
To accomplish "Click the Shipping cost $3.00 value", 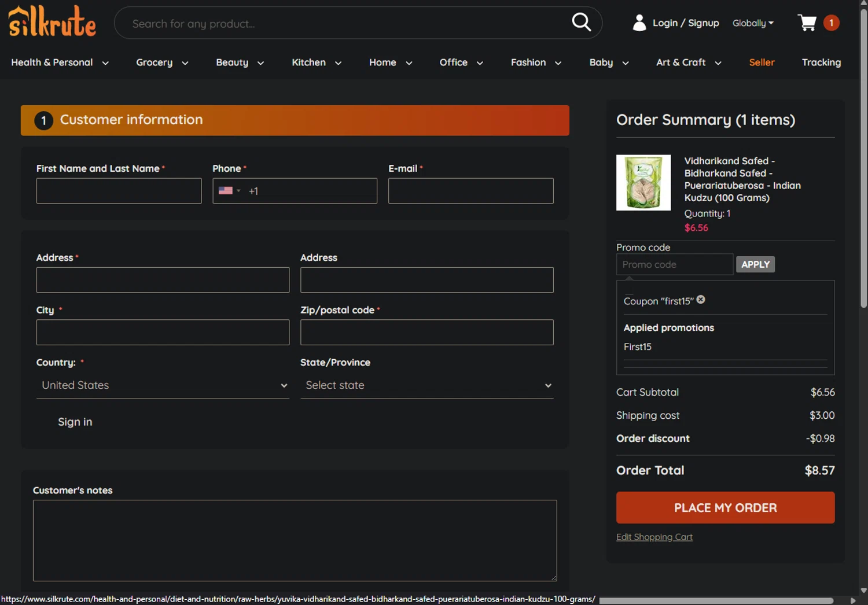I will point(822,415).
